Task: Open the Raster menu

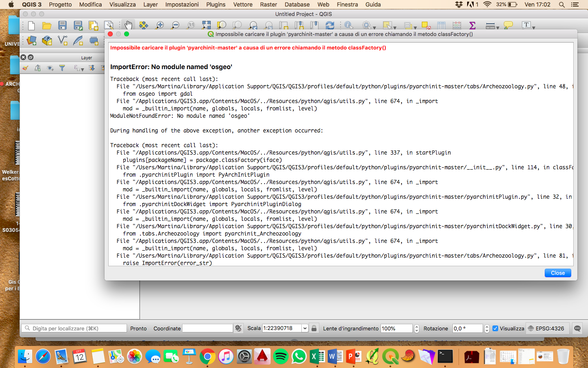Action: tap(268, 4)
